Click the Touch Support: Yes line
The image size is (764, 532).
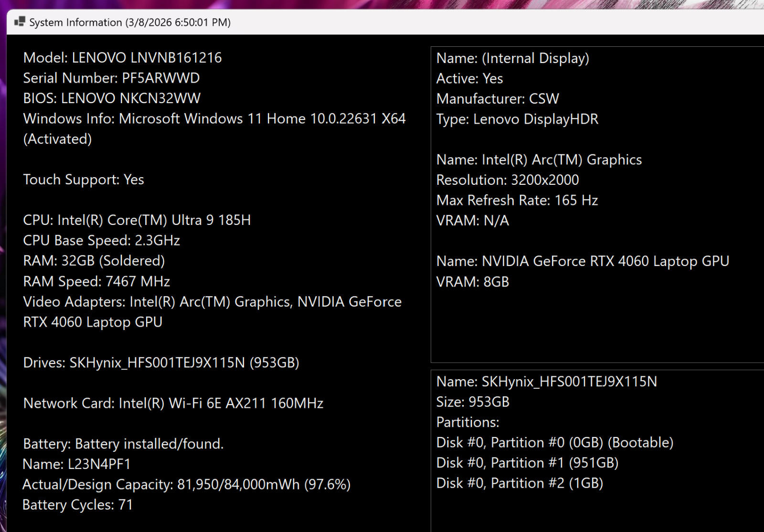pos(84,180)
